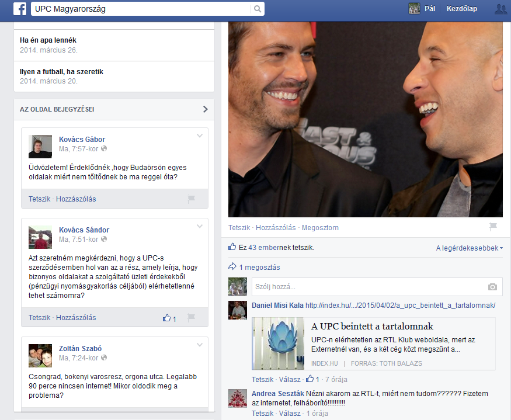Open options dropdown on Zoltán Szabó's post
Viewport: 511px width, 420px height.
[200, 345]
